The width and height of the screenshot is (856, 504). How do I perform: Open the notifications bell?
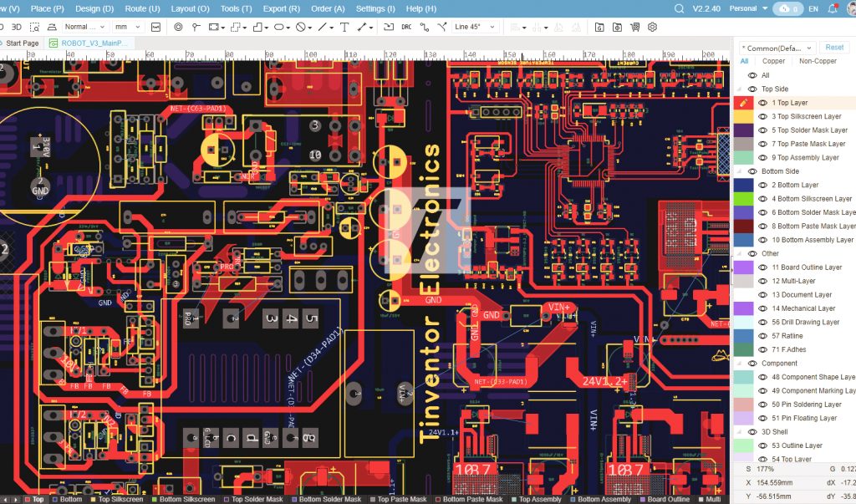click(833, 8)
